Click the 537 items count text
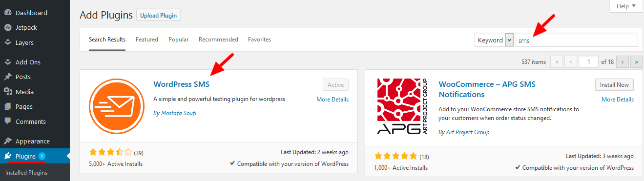 point(534,62)
